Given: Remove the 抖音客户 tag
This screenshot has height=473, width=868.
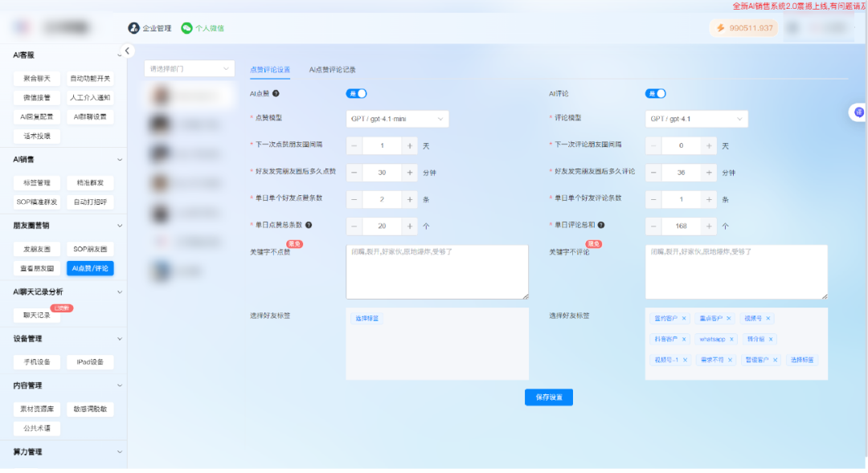Looking at the screenshot, I should click(x=684, y=339).
